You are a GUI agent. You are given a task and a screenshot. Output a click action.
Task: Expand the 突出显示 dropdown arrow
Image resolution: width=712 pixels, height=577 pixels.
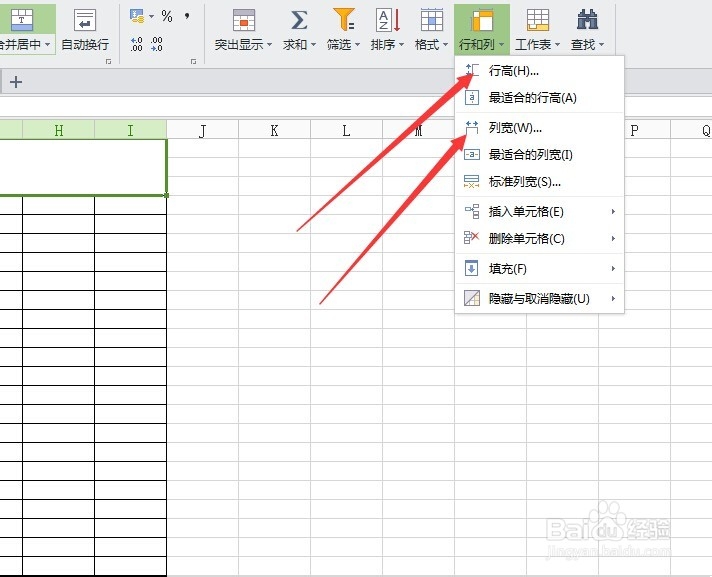click(270, 44)
